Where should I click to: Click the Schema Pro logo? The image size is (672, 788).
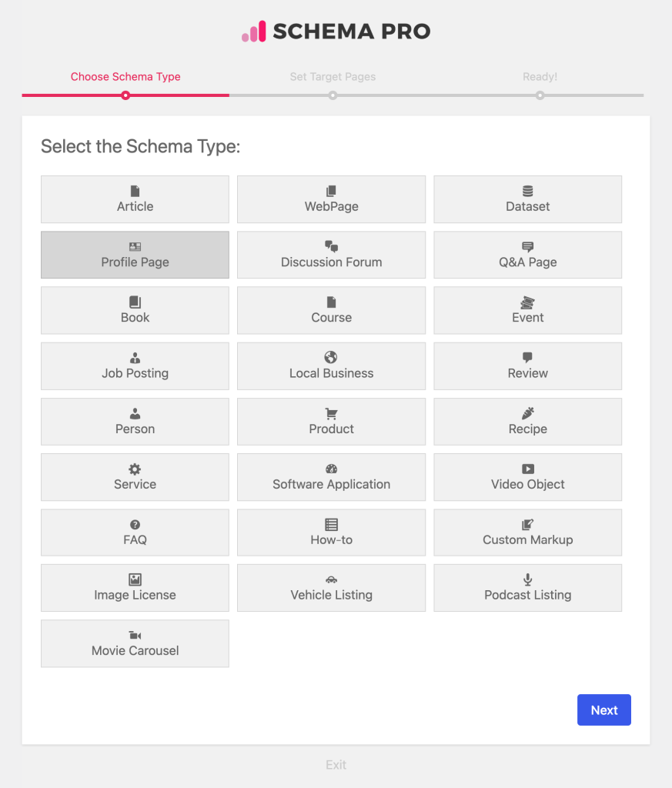[336, 31]
